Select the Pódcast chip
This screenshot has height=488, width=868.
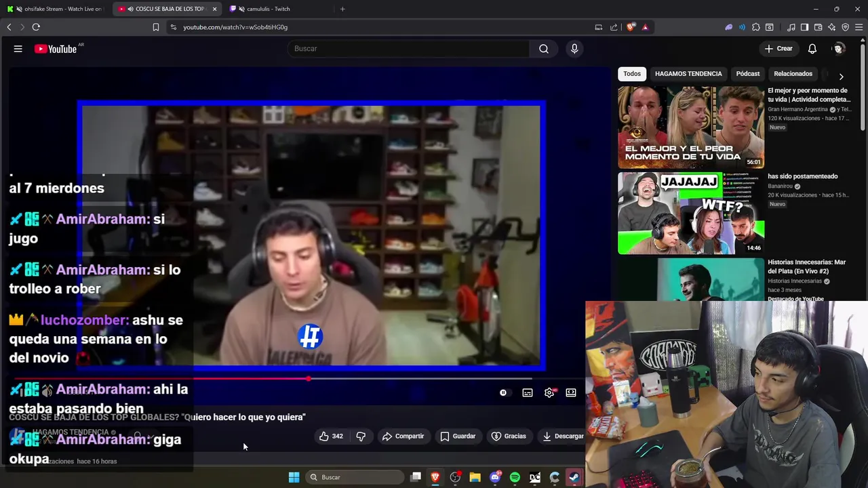tap(748, 74)
